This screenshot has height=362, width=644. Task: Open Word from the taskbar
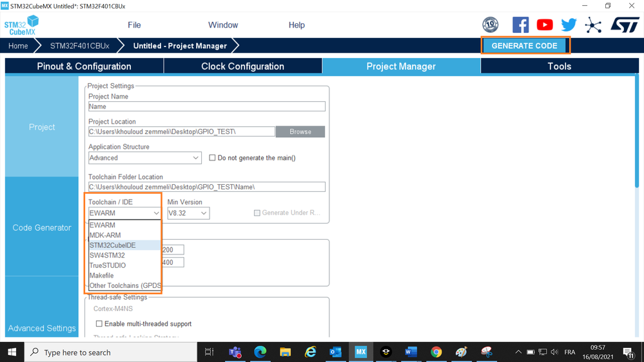pyautogui.click(x=411, y=352)
